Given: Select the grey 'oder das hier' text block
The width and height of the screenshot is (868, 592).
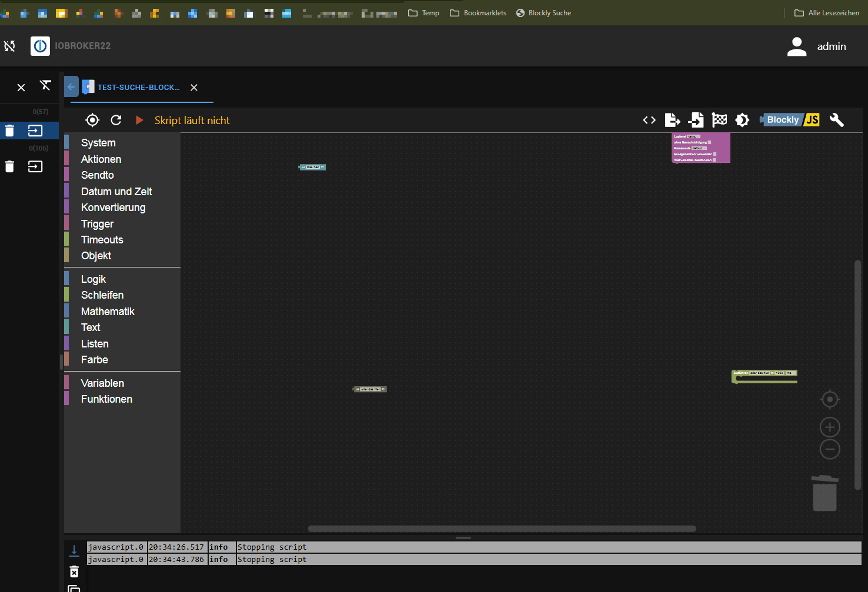Looking at the screenshot, I should tap(370, 389).
